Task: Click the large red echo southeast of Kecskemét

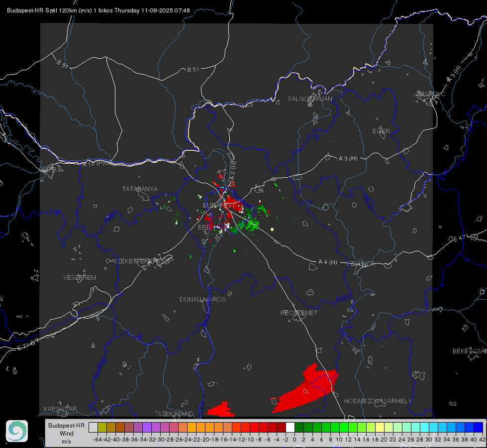Action: click(x=306, y=390)
